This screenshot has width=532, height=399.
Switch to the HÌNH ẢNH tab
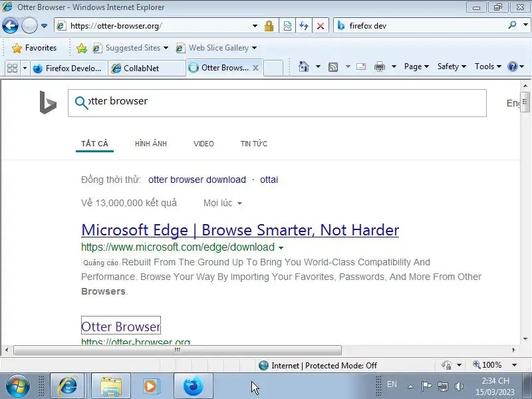click(x=151, y=144)
